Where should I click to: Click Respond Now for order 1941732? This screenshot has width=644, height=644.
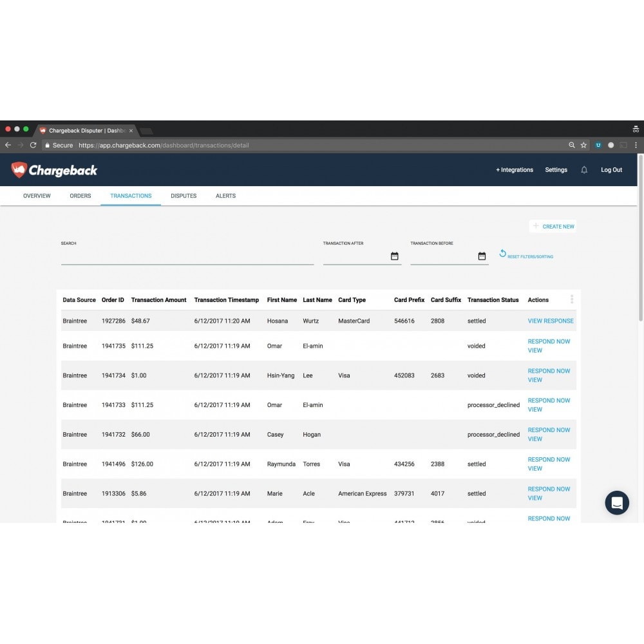[x=548, y=430]
